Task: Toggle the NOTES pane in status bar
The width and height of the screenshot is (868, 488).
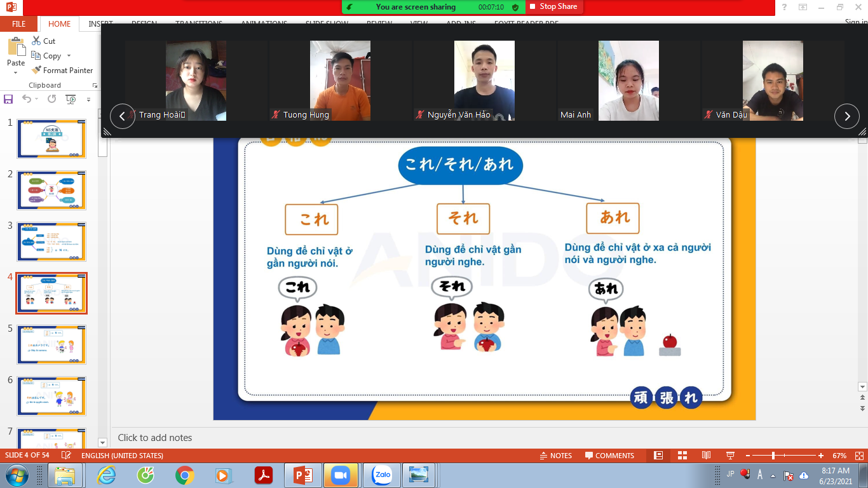Action: [x=555, y=456]
